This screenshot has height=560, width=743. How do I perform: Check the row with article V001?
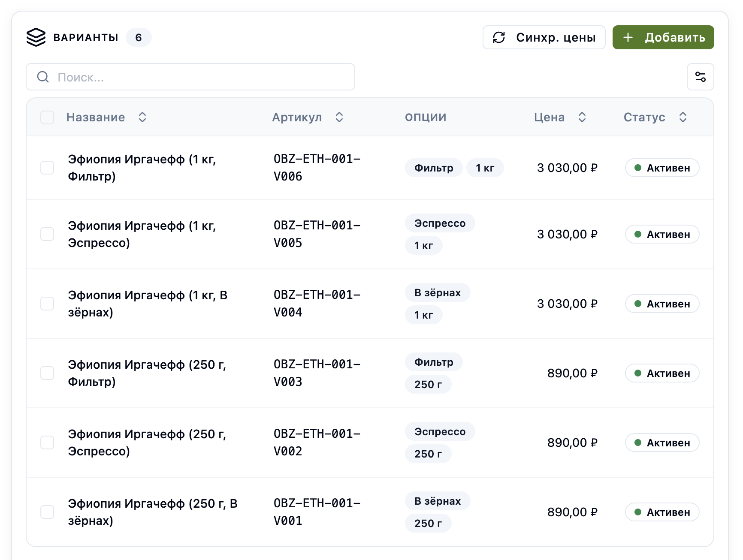(x=47, y=512)
